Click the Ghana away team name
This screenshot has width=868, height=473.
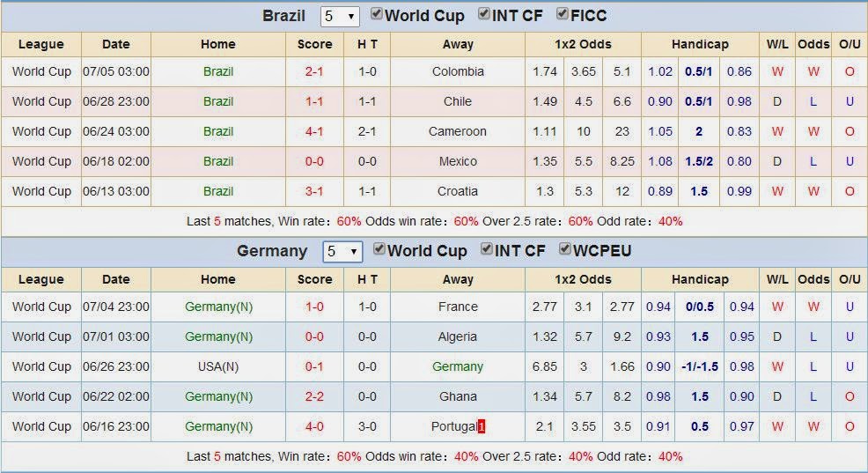(458, 396)
